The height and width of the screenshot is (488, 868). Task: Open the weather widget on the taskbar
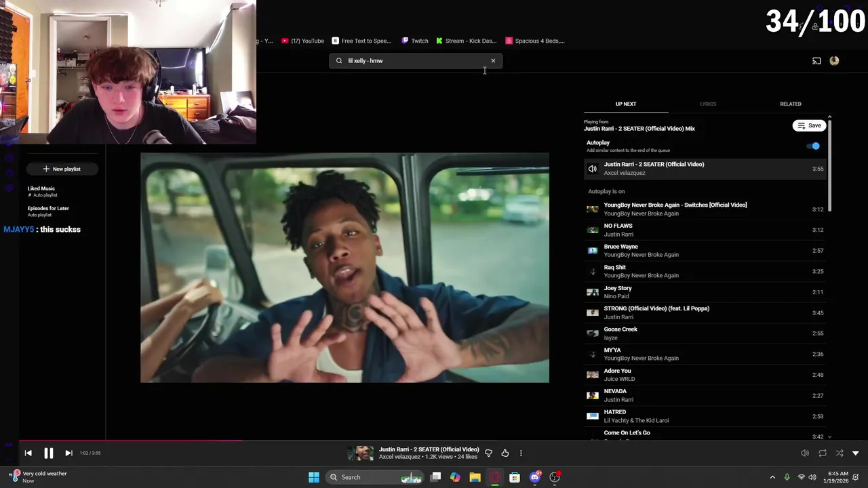pos(39,477)
